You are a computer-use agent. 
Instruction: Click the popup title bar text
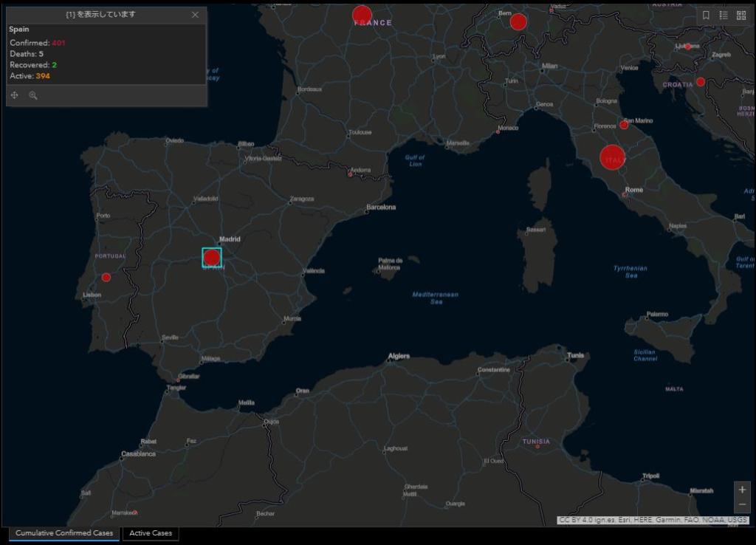(x=100, y=15)
